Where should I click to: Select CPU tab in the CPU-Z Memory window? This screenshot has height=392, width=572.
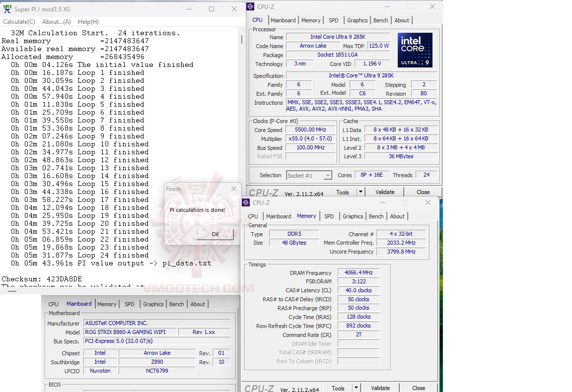pos(253,216)
